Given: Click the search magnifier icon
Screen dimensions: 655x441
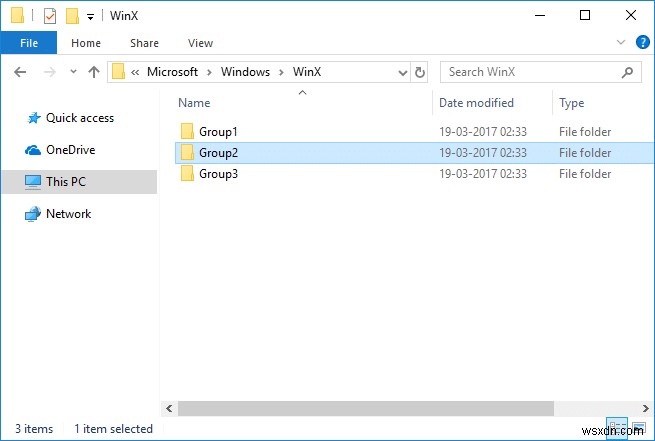Looking at the screenshot, I should coord(628,72).
